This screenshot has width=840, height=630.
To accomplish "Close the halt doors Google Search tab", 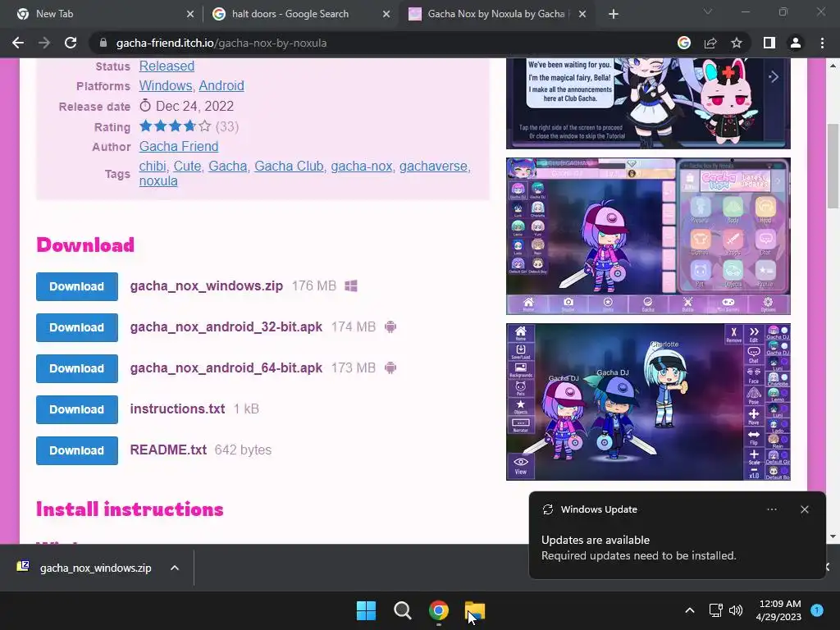I will (386, 14).
